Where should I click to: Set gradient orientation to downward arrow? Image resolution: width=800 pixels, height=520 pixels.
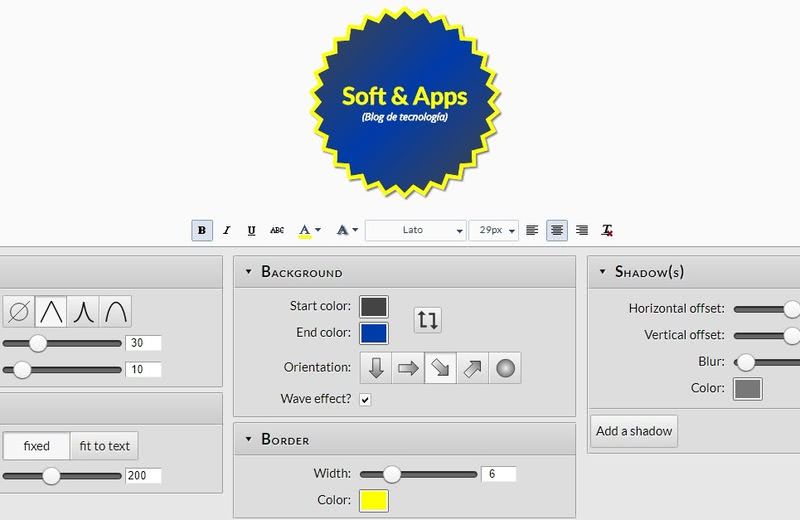pos(376,368)
